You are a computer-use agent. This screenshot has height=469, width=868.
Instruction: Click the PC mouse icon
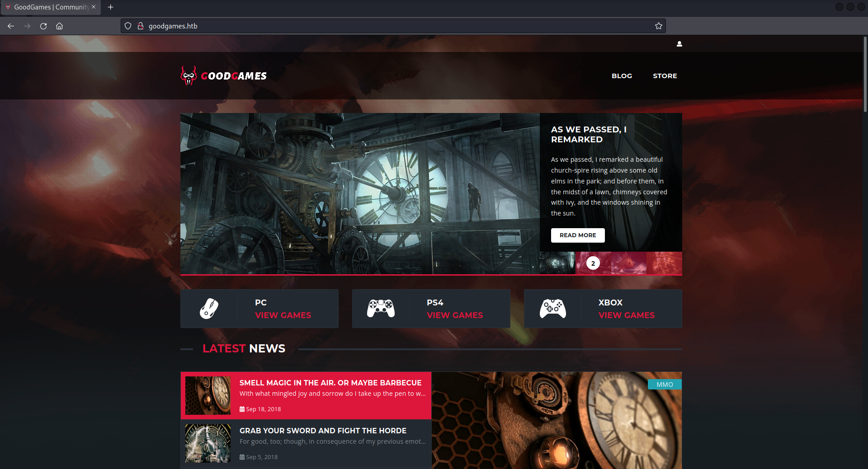[209, 309]
